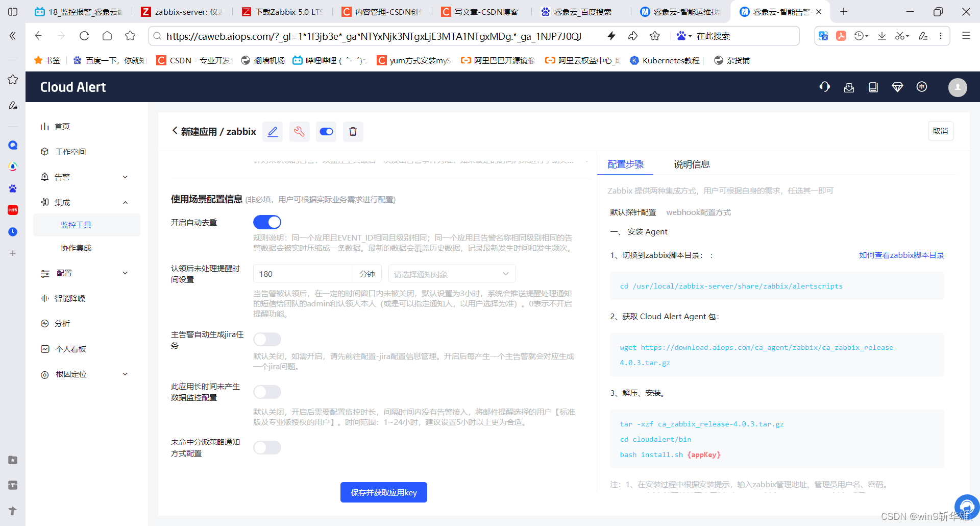The image size is (980, 526).
Task: Toggle the application enable switch in header
Action: click(x=326, y=132)
